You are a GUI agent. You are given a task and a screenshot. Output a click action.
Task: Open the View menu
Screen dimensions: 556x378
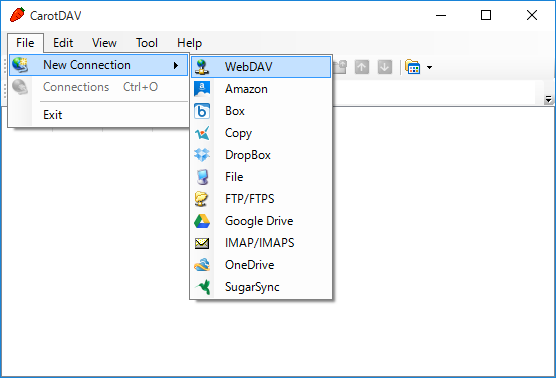click(104, 43)
